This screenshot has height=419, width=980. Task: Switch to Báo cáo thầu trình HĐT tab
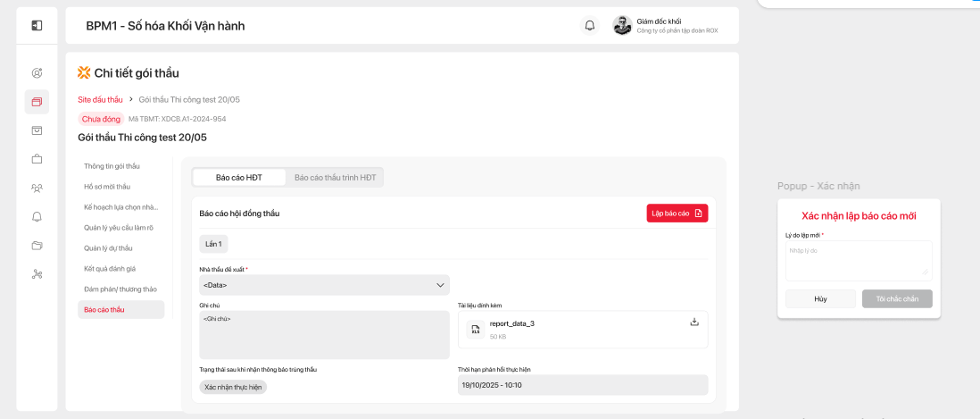(x=336, y=178)
